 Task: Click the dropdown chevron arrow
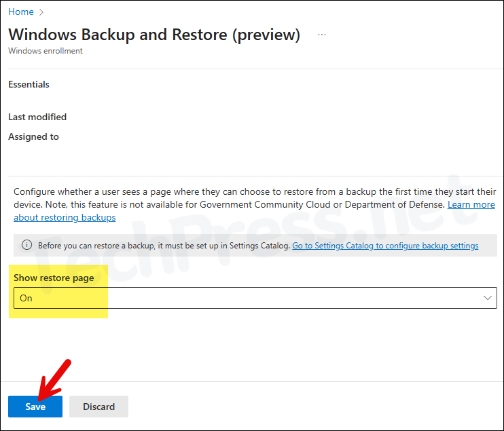click(x=487, y=298)
